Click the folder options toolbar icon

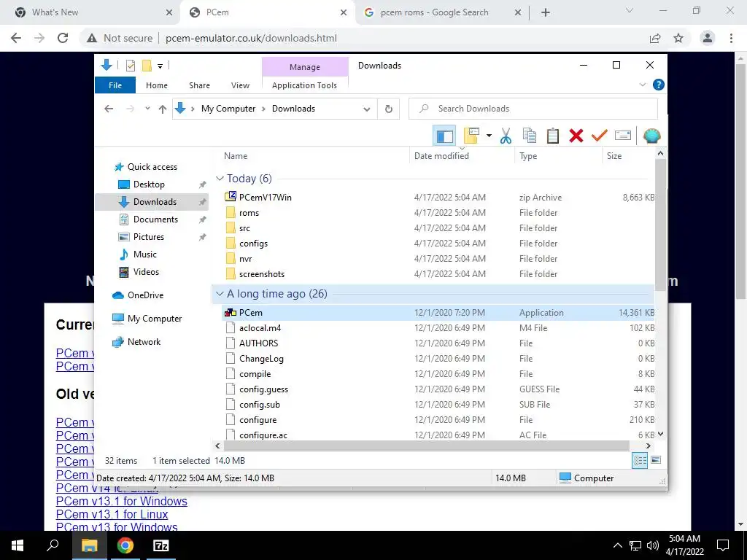click(472, 136)
